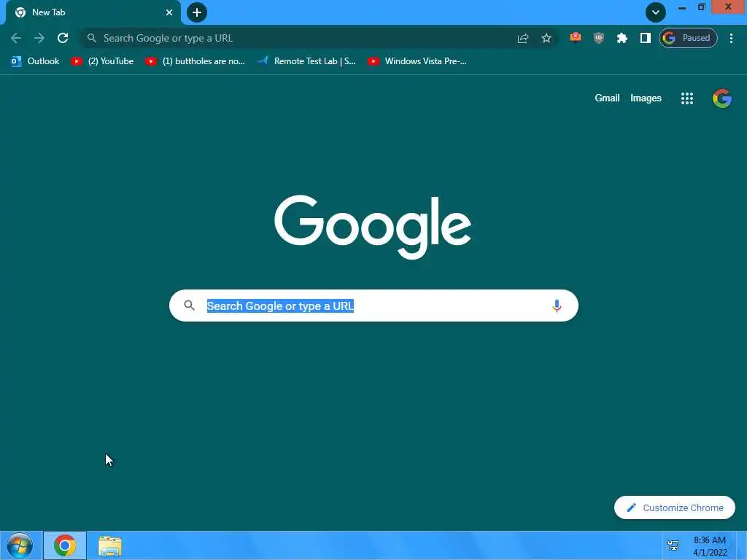This screenshot has width=747, height=560.
Task: Open the tab search dropdown arrow
Action: point(656,12)
